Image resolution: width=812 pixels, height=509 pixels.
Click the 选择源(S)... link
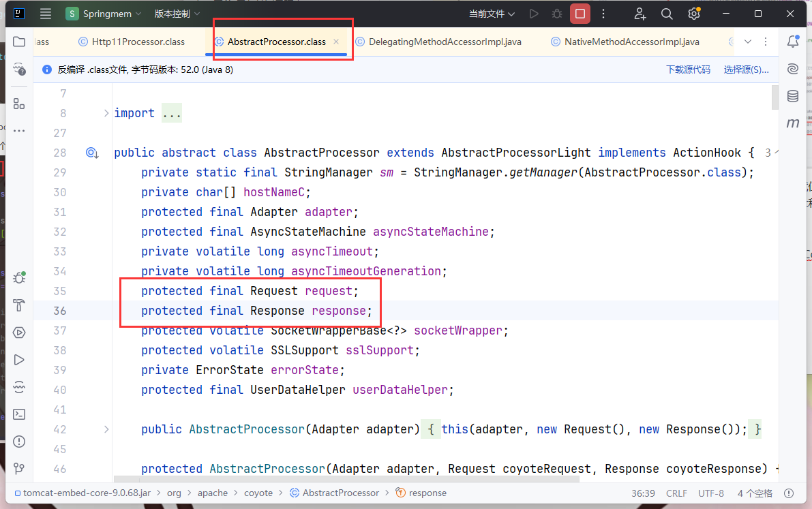(x=746, y=70)
